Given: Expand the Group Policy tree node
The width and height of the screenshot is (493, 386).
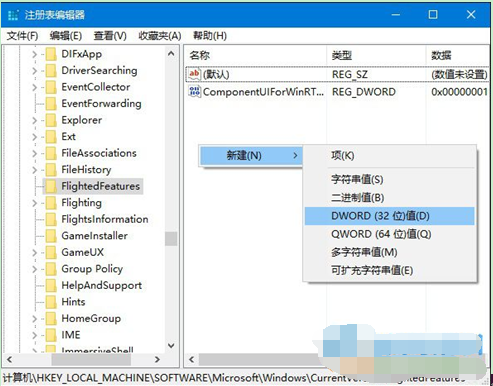Looking at the screenshot, I should click(x=34, y=269).
